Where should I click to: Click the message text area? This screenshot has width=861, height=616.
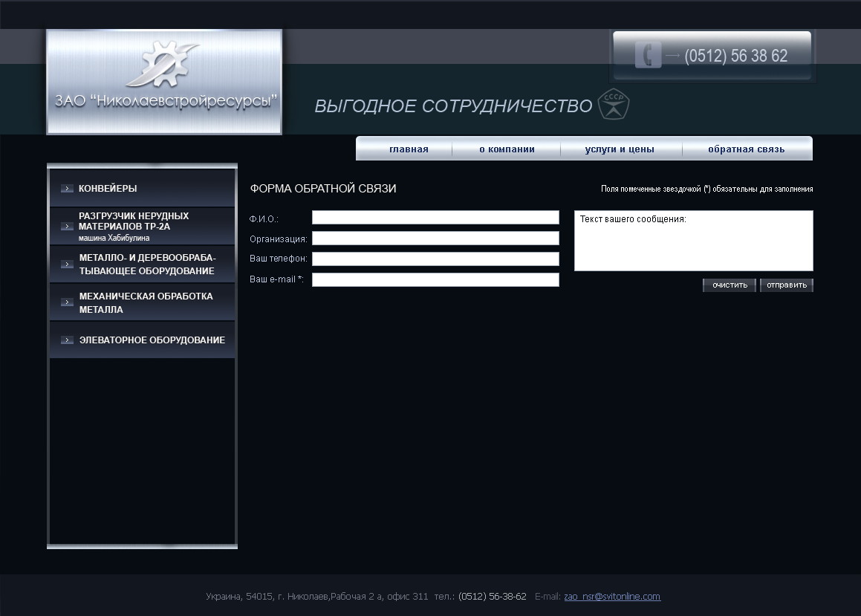[x=693, y=241]
